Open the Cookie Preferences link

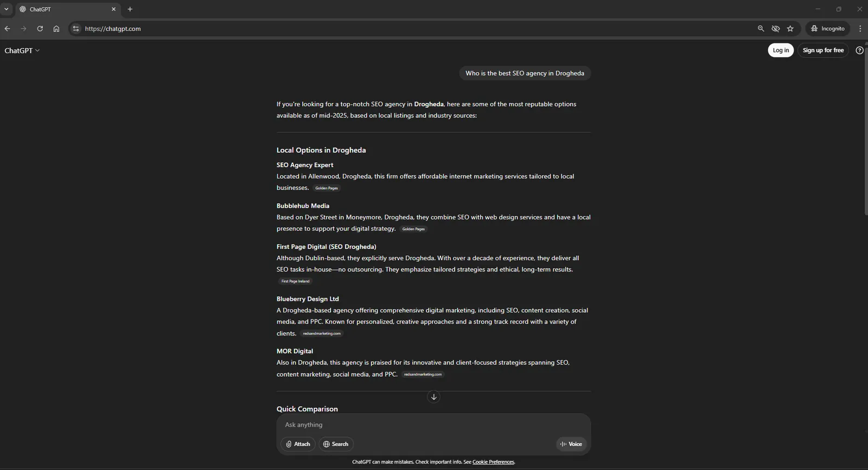(x=493, y=462)
